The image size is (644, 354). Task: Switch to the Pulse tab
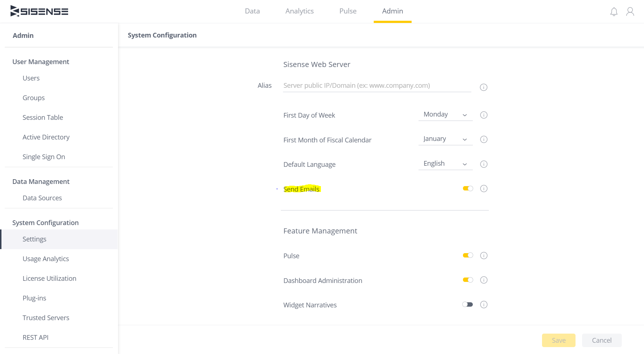(348, 11)
